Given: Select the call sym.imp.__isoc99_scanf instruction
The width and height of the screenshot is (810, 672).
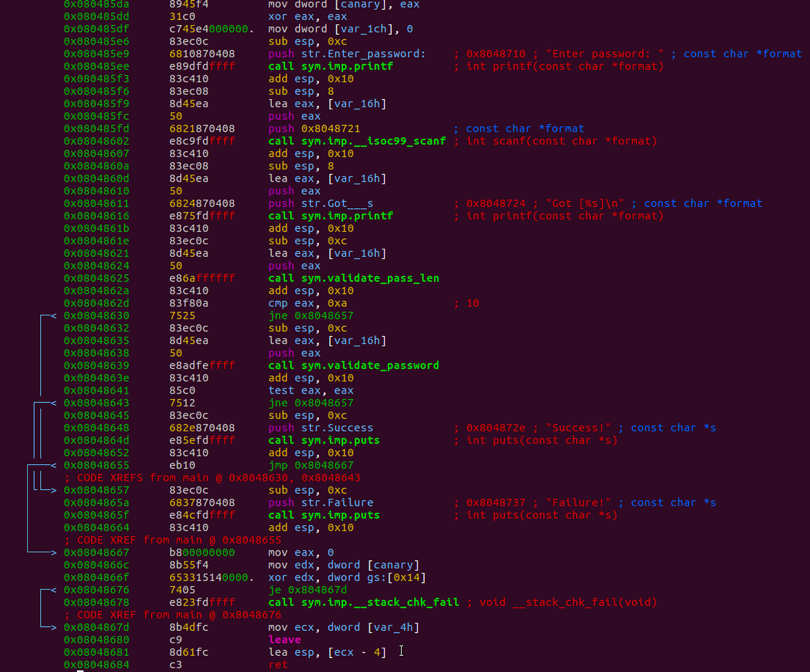Looking at the screenshot, I should 357,141.
